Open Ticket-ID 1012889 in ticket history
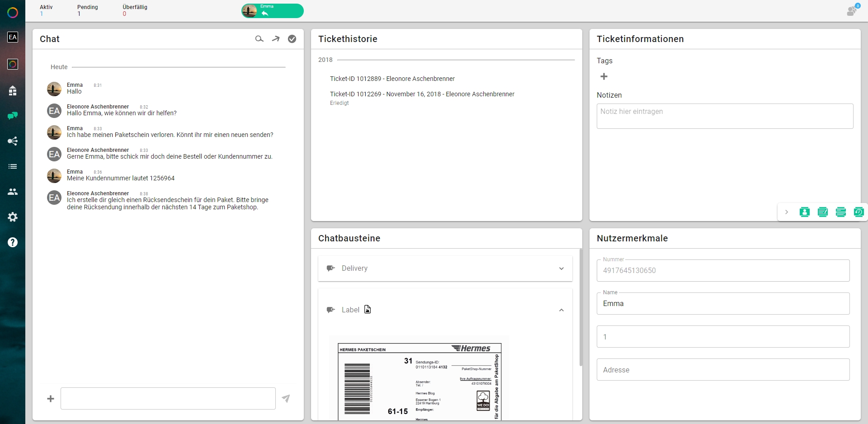868x424 pixels. pos(392,79)
